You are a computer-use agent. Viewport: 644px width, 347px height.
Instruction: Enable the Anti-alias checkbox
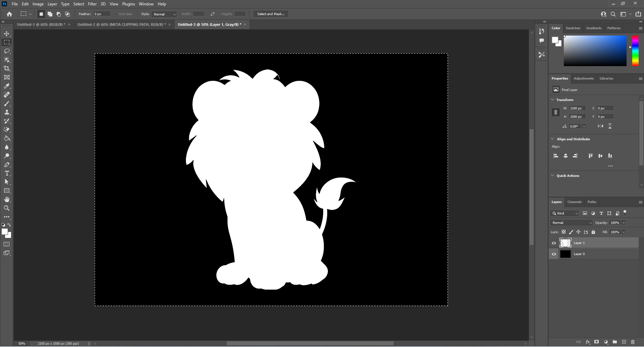pos(114,14)
